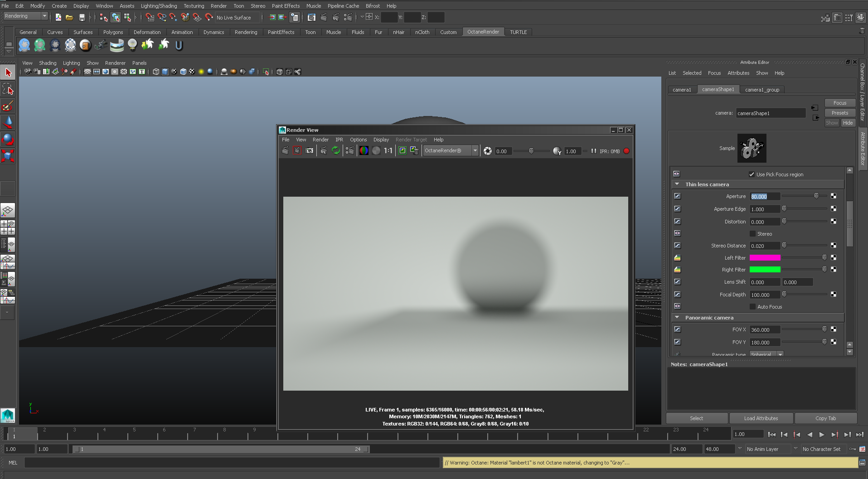Enable the Stereo checkbox
Image resolution: width=868 pixels, height=479 pixels.
(752, 234)
